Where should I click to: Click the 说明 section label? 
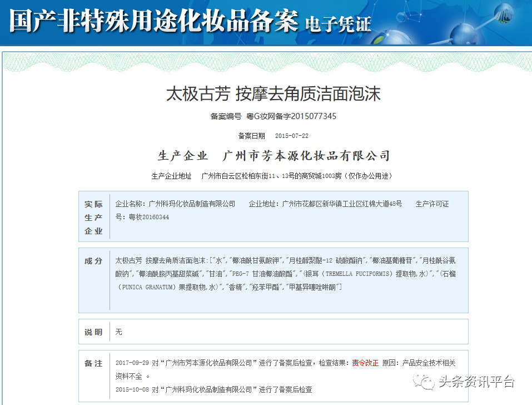point(93,332)
